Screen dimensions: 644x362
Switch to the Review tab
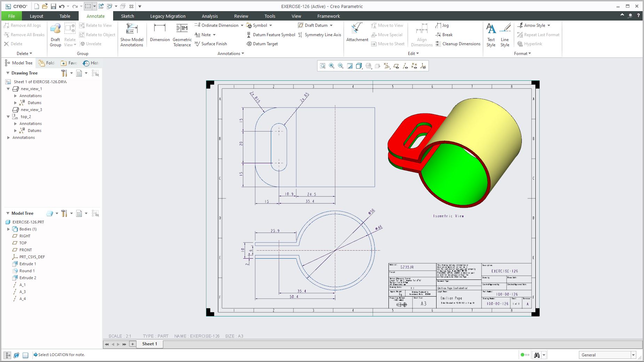[x=241, y=16]
